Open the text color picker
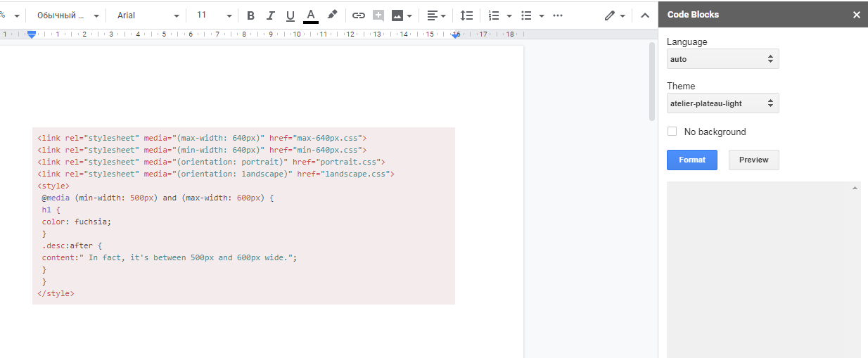 coord(311,15)
